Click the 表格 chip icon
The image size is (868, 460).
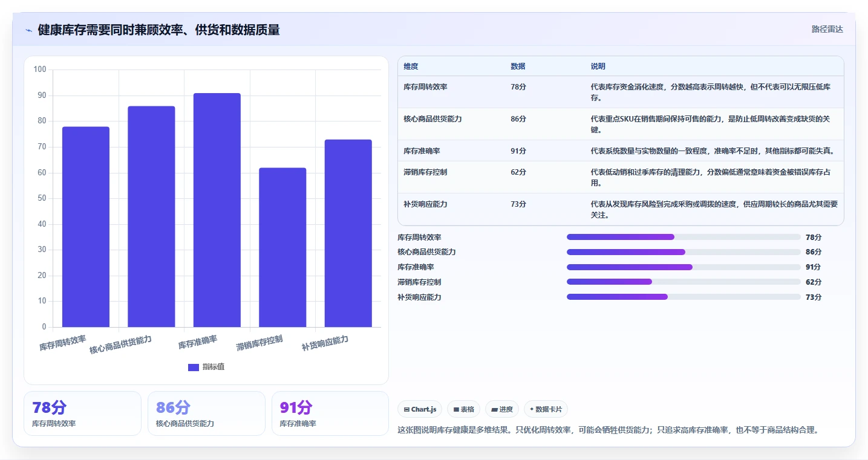456,410
